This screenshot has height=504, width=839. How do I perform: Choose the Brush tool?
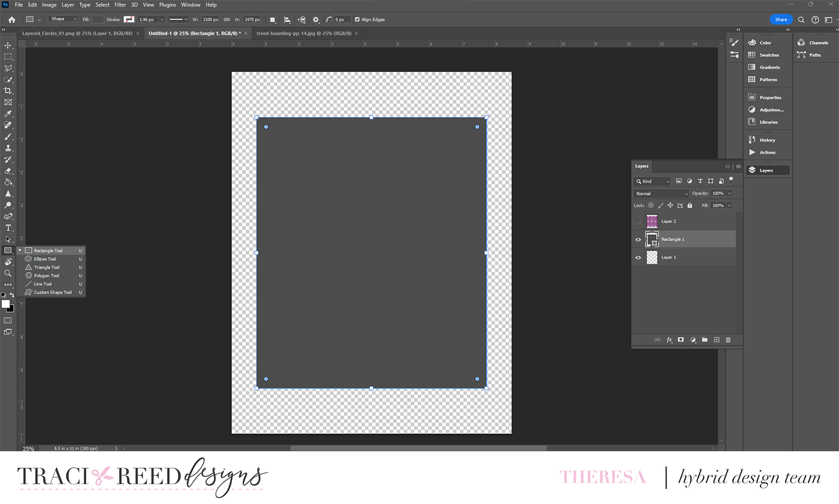click(x=8, y=136)
